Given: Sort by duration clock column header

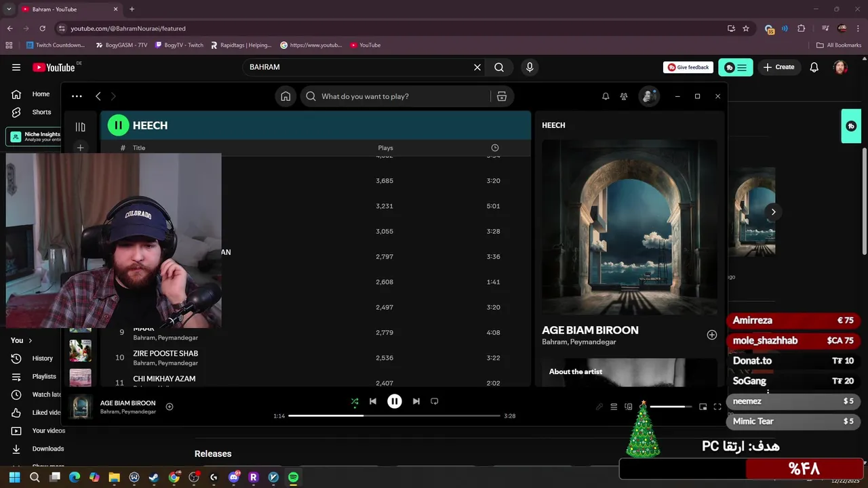Looking at the screenshot, I should tap(495, 148).
